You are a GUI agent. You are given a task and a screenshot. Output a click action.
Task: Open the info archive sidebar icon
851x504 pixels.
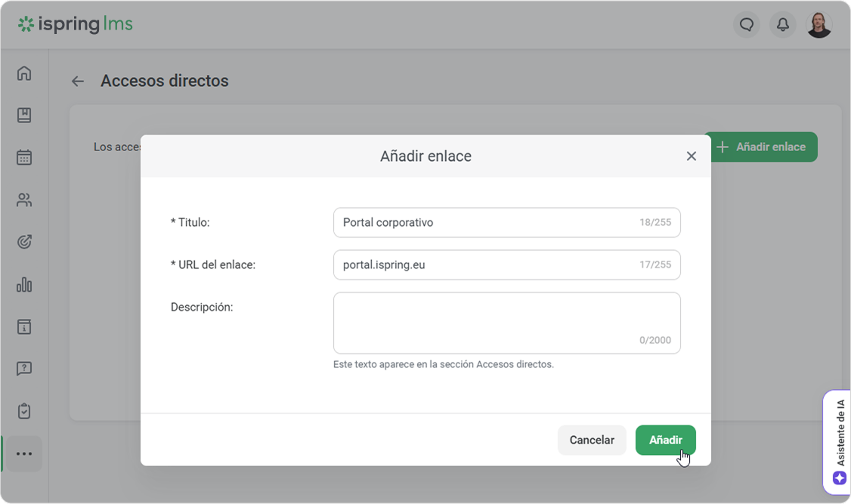pyautogui.click(x=24, y=327)
